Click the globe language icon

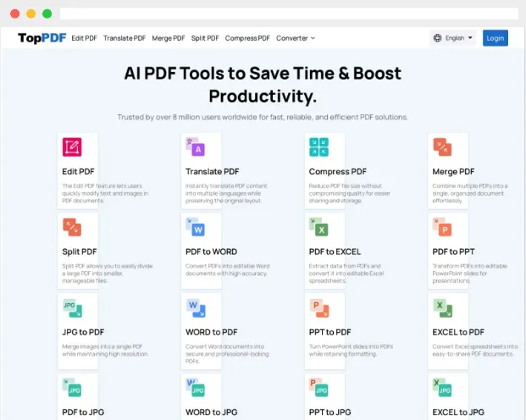[x=437, y=38]
